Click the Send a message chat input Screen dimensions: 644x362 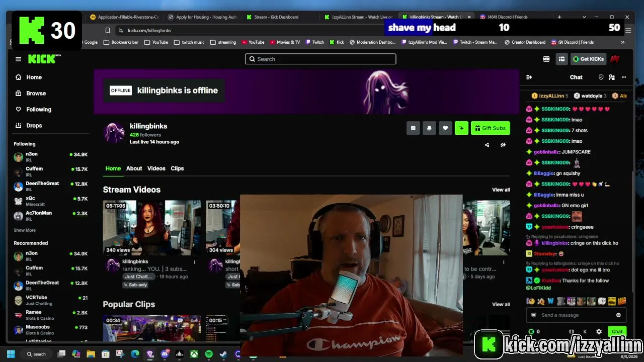(576, 315)
